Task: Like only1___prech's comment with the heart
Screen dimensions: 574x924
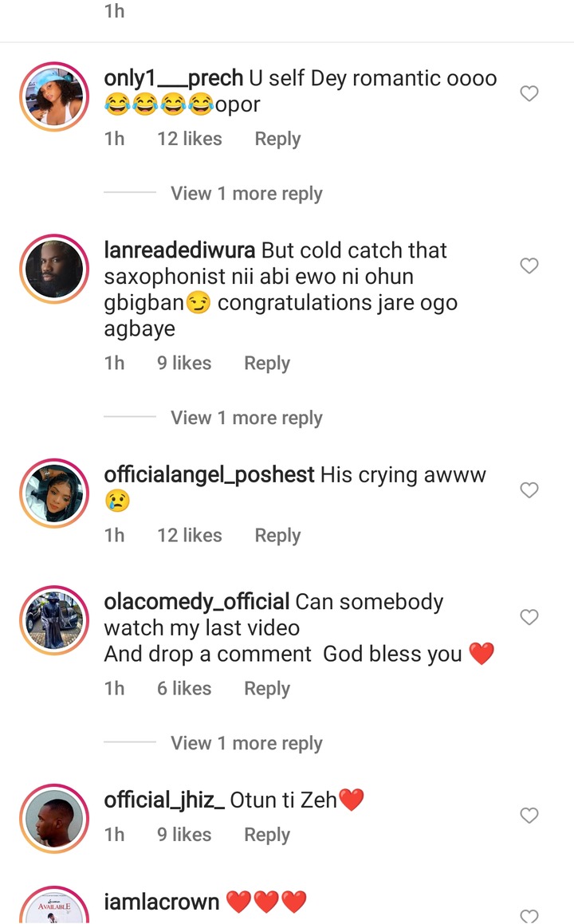Action: tap(529, 94)
